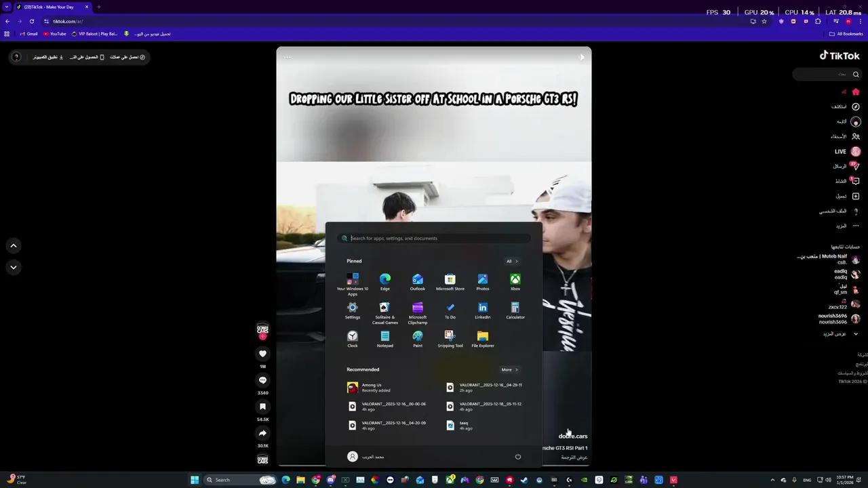Open Your Windows 10 Apps folder

(x=353, y=285)
